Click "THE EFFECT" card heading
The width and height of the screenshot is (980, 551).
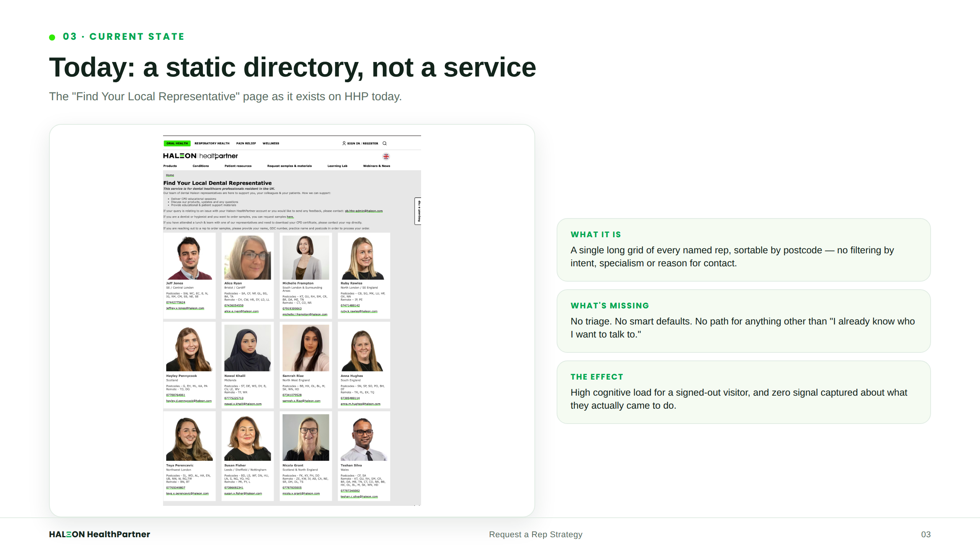click(x=597, y=377)
